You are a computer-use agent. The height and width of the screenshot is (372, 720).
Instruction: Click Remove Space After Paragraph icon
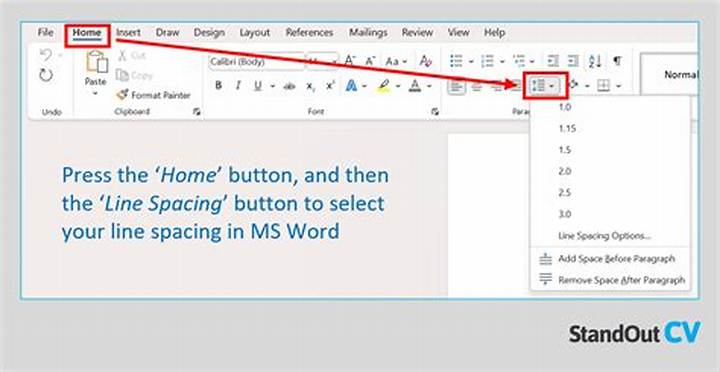pyautogui.click(x=546, y=280)
